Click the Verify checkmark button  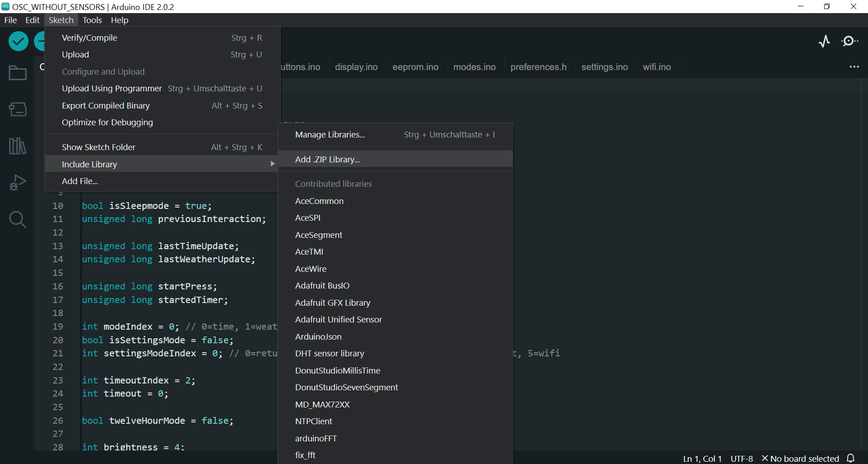click(x=18, y=42)
